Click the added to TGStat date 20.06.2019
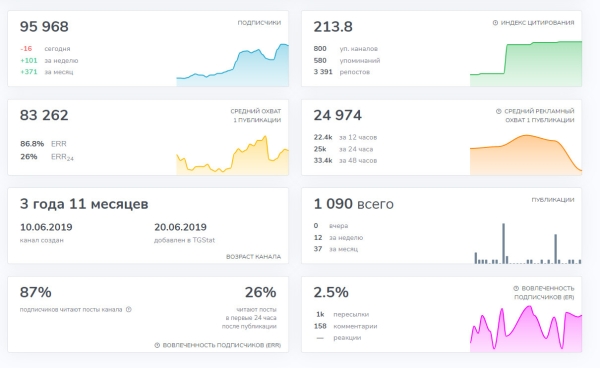 click(x=180, y=227)
